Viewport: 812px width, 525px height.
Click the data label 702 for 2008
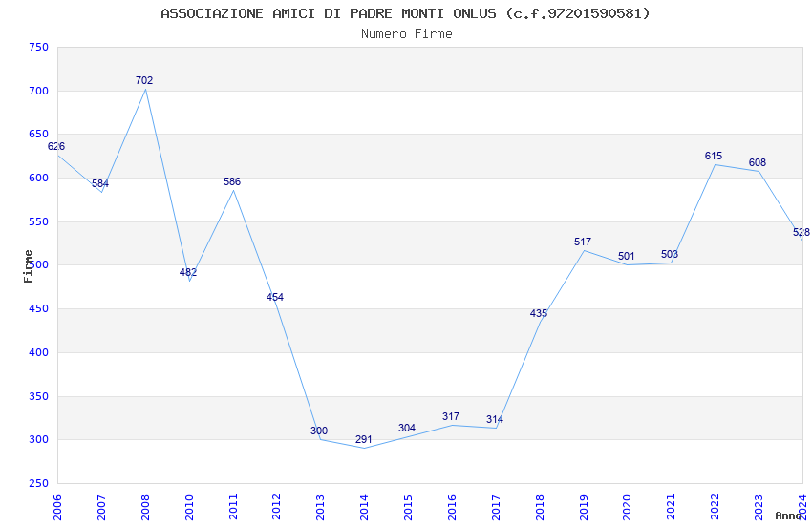(144, 80)
